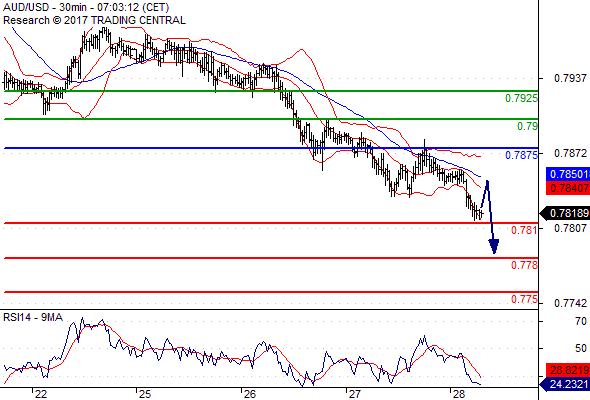590x400 pixels.
Task: Click the date marker 26 on time axis
Action: [249, 394]
